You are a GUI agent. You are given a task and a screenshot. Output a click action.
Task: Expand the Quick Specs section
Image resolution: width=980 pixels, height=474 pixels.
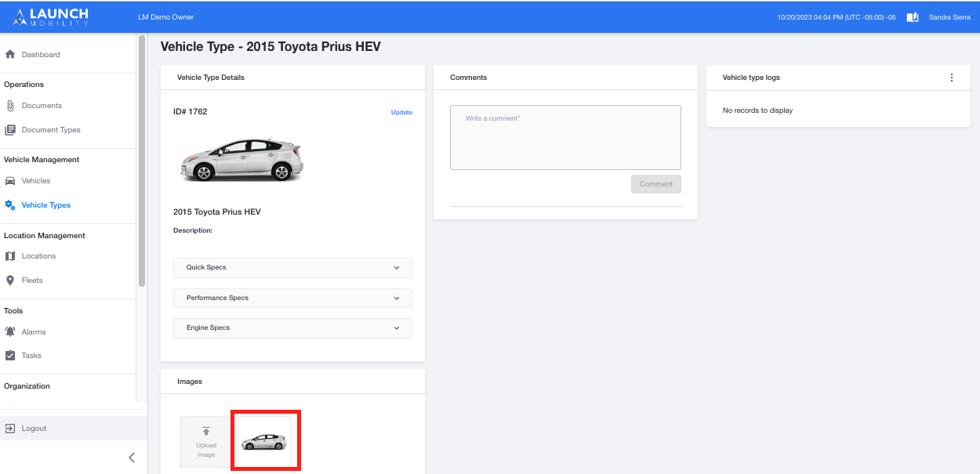pyautogui.click(x=292, y=268)
